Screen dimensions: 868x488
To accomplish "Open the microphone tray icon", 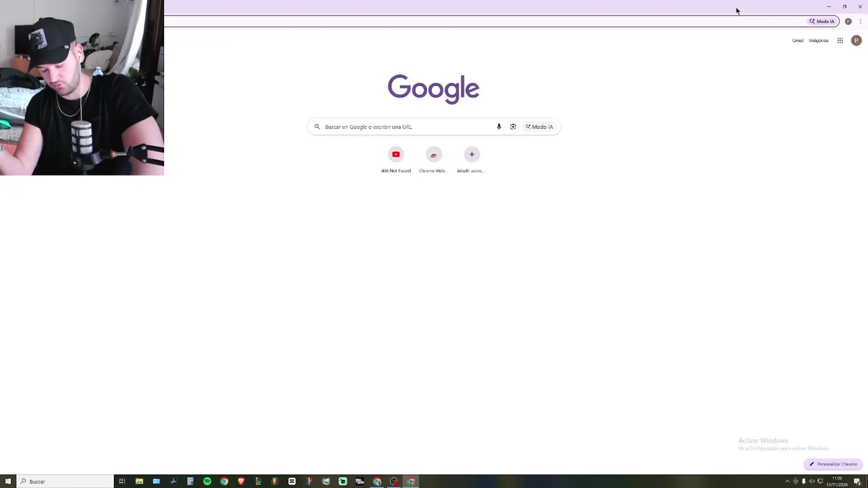I will 804,481.
